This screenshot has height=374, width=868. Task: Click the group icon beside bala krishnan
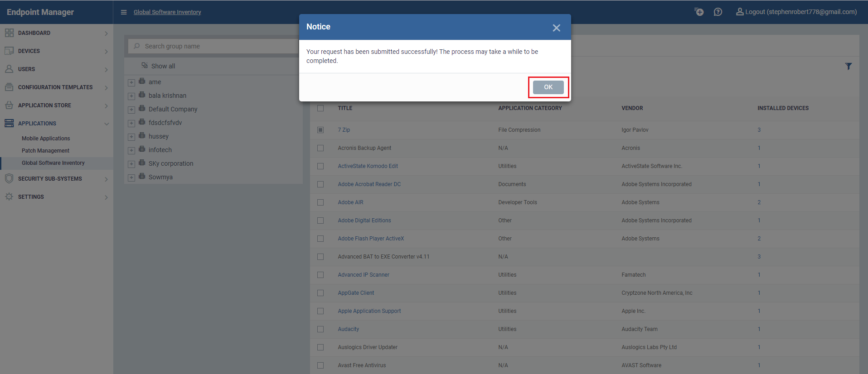pos(142,95)
